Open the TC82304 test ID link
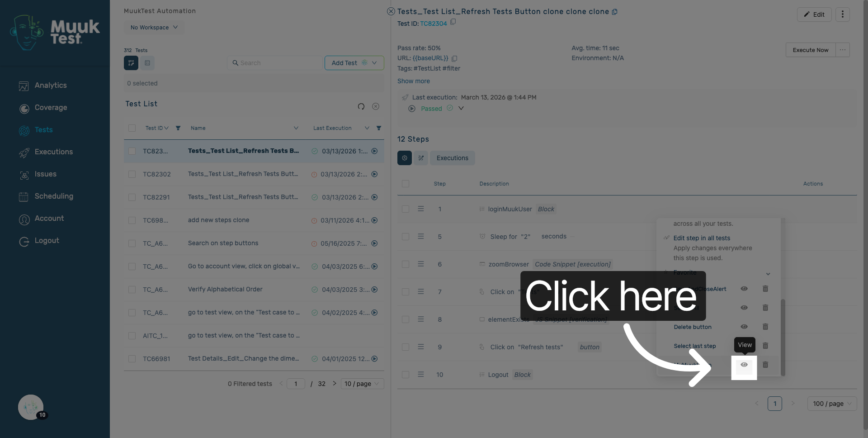Image resolution: width=868 pixels, height=438 pixels. [434, 24]
